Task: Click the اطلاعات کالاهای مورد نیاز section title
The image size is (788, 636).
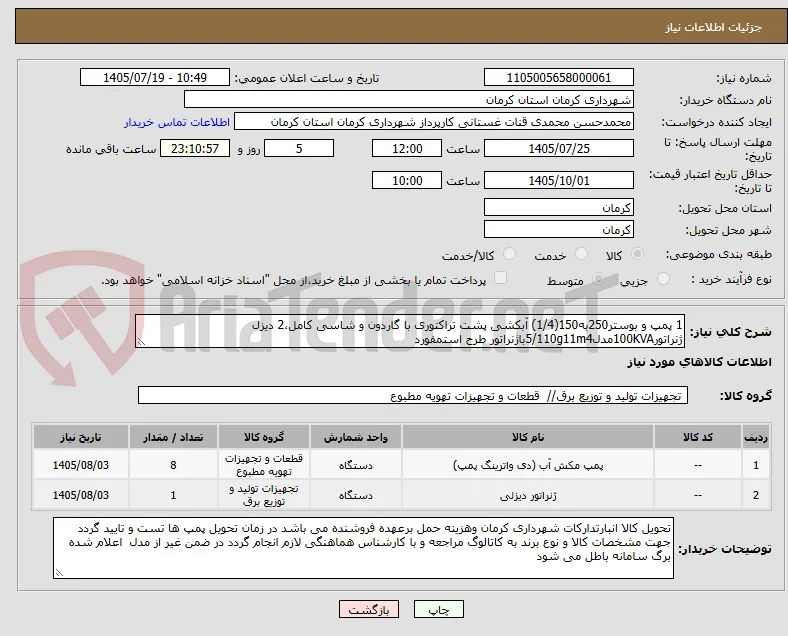Action: coord(699,362)
